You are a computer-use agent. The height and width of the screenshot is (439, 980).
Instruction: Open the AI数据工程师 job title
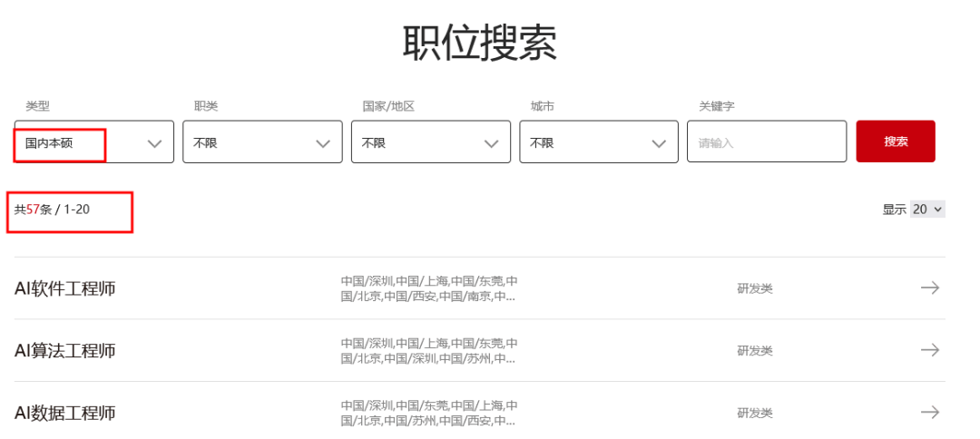point(65,413)
